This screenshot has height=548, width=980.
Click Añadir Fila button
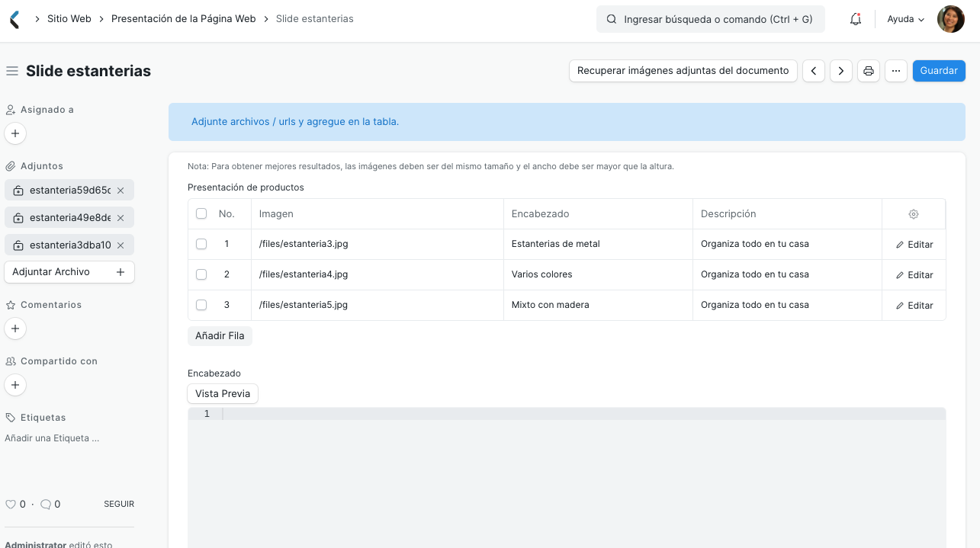click(x=220, y=336)
